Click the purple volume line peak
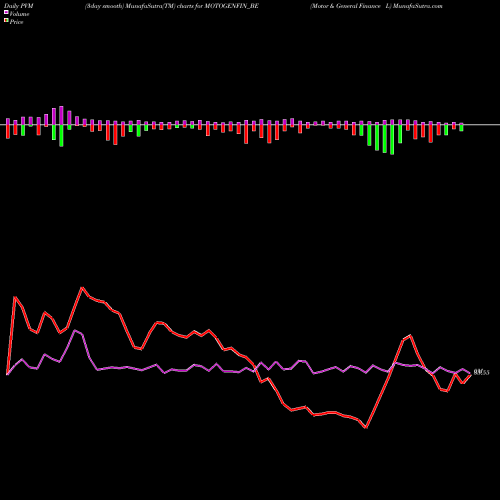Screen dimensions: 500x500 tap(75, 330)
